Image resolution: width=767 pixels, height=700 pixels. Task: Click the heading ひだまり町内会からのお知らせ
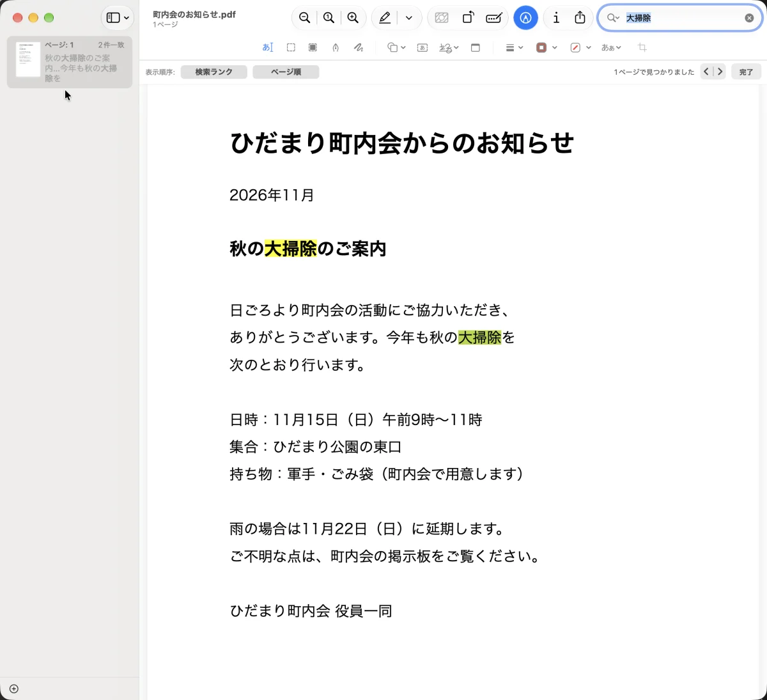(x=402, y=143)
